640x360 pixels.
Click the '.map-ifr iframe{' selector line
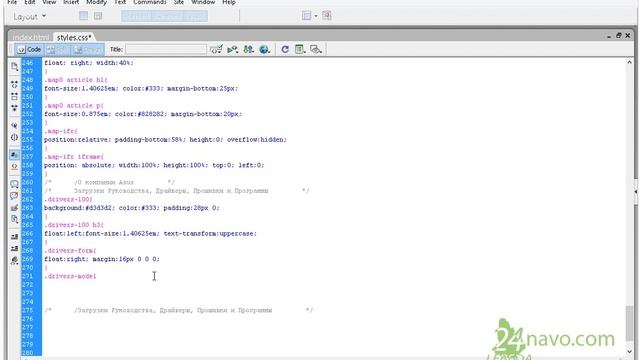[x=74, y=157]
